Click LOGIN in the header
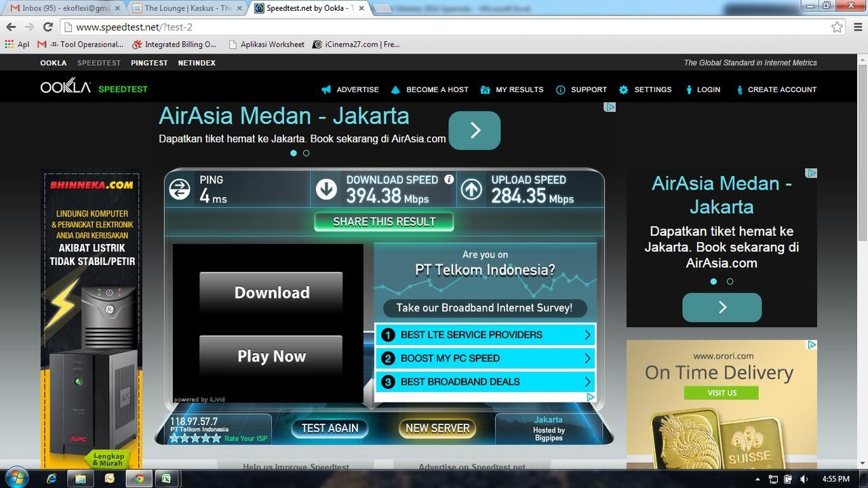 (703, 89)
